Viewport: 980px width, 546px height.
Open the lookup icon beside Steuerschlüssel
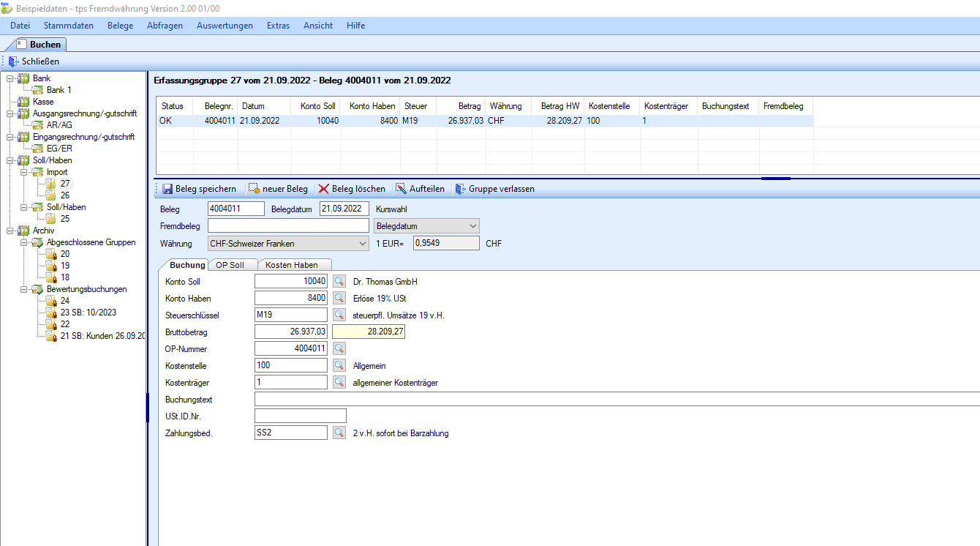click(339, 315)
